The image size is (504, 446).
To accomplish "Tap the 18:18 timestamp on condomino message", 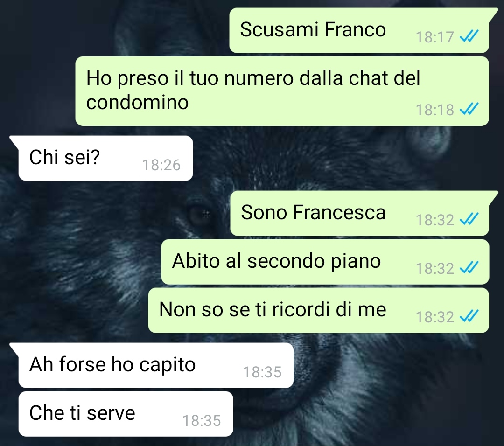I will click(434, 110).
